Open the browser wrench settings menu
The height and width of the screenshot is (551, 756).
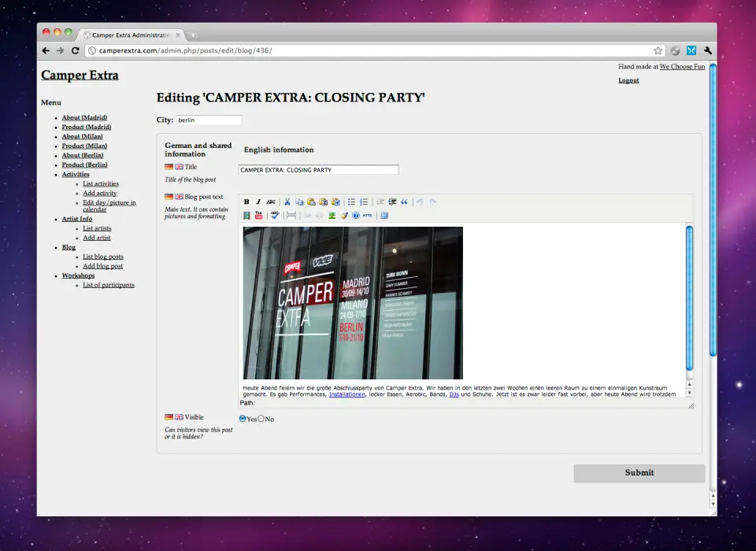pyautogui.click(x=708, y=50)
